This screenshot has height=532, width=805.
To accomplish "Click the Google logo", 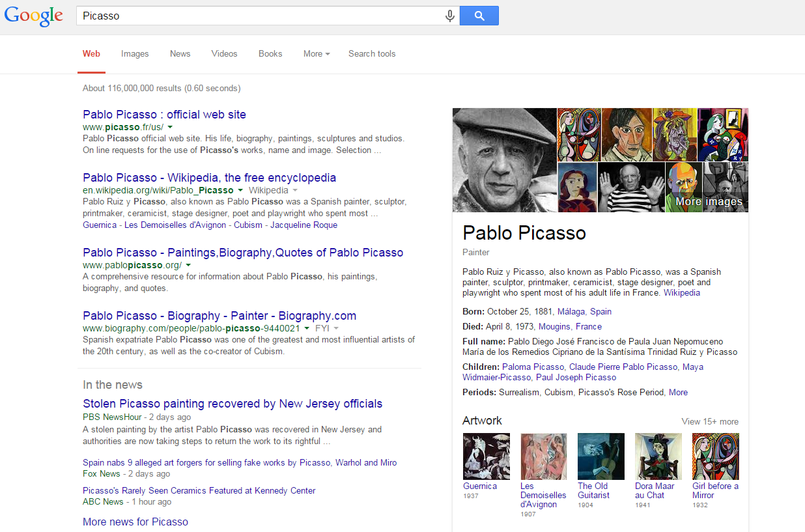I will 34,16.
